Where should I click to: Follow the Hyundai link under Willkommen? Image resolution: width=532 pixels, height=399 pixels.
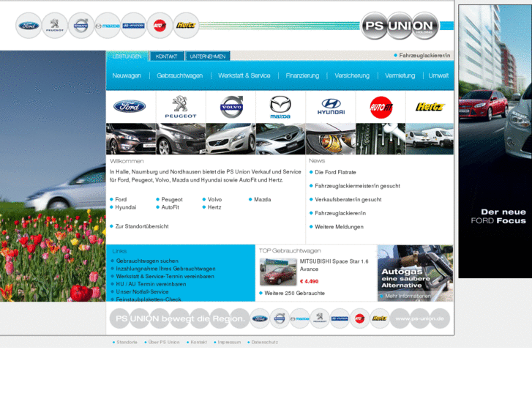[x=126, y=207]
